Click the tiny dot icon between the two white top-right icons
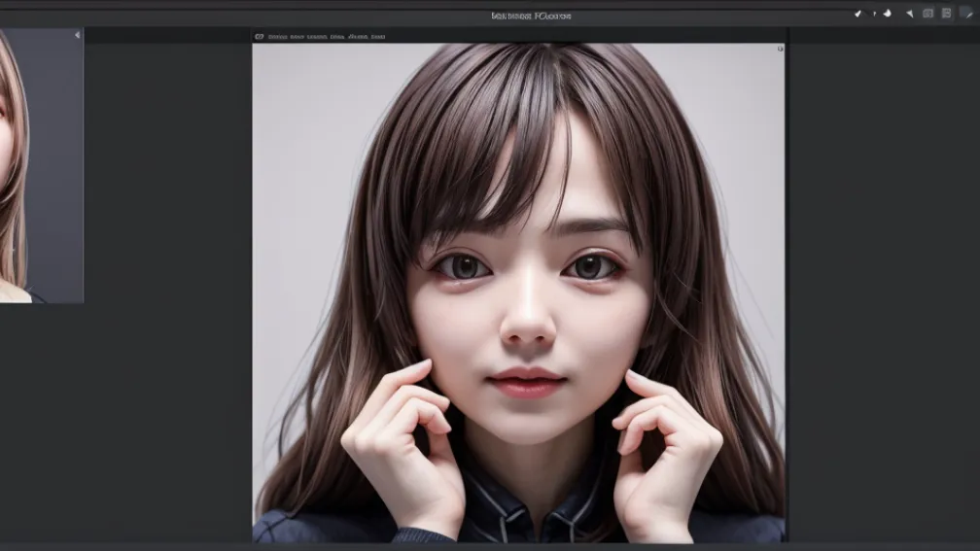Screen dimensions: 980x551 coord(873,14)
